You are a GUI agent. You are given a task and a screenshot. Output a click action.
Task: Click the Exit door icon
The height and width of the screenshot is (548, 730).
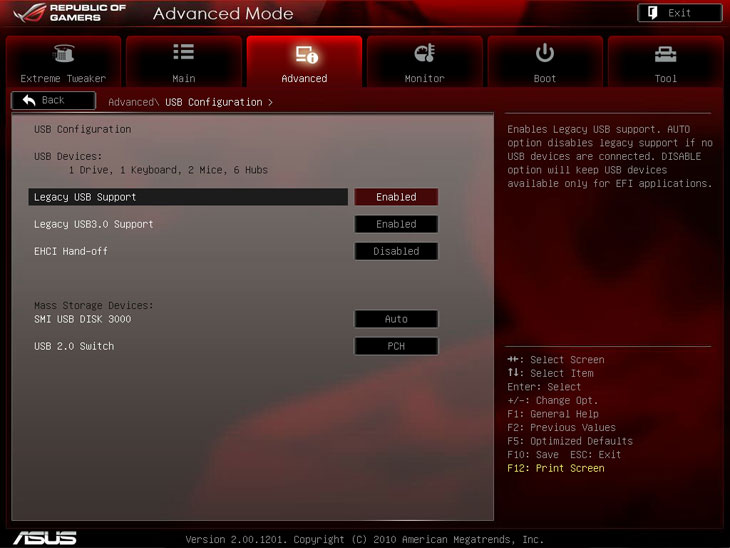tap(651, 13)
